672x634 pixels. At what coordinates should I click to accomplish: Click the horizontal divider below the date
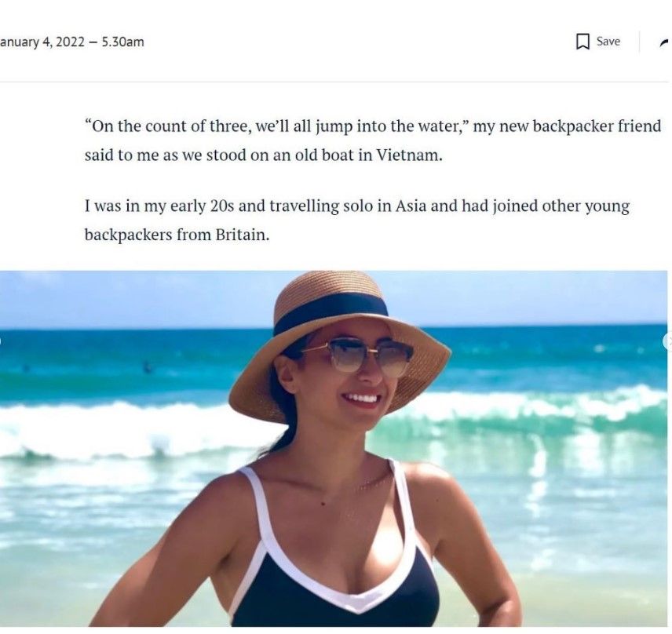(x=336, y=82)
